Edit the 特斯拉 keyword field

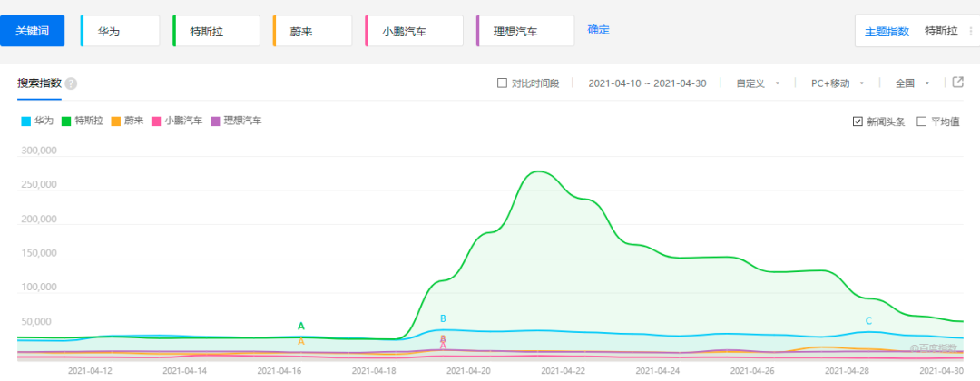(216, 31)
